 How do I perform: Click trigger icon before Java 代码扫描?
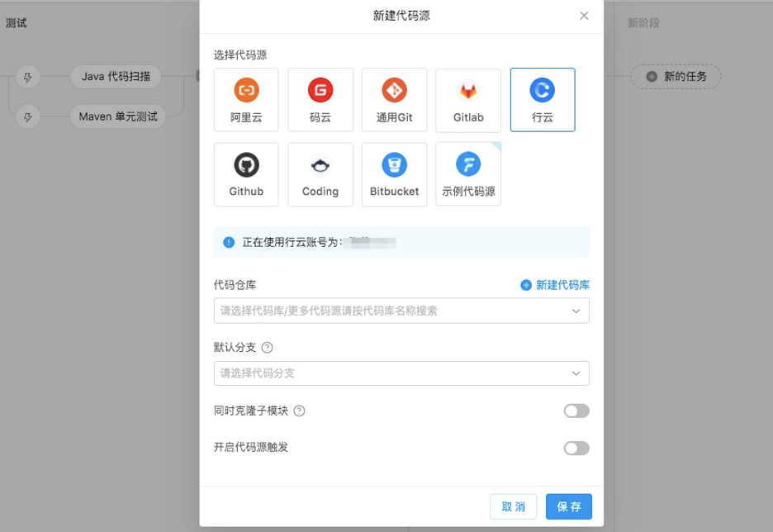pos(27,78)
